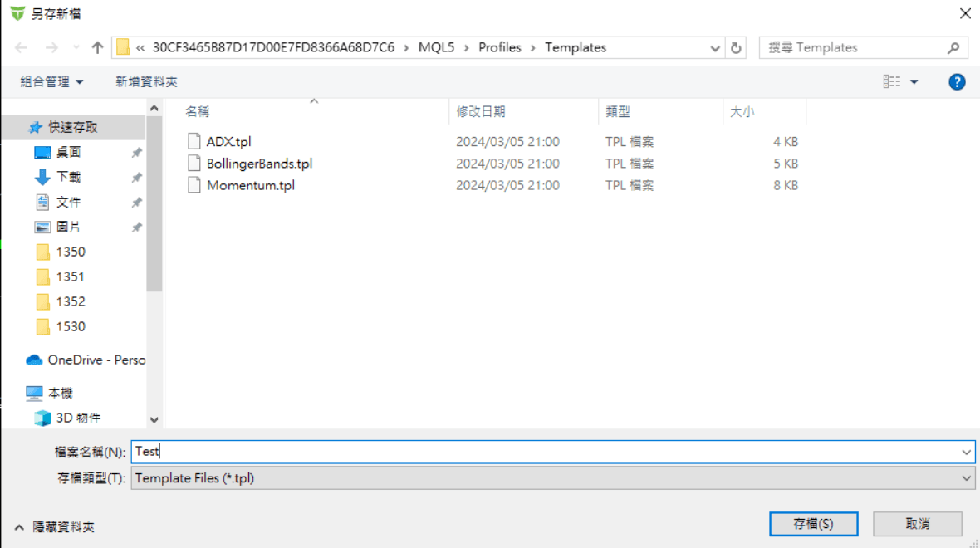The height and width of the screenshot is (548, 980).
Task: Open the 組合管理 menu
Action: pos(51,82)
